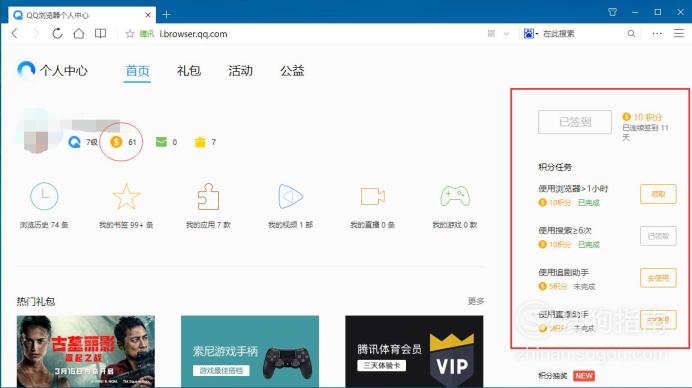692x388 pixels.
Task: Open the three-dot more tools icon
Action: [x=657, y=34]
